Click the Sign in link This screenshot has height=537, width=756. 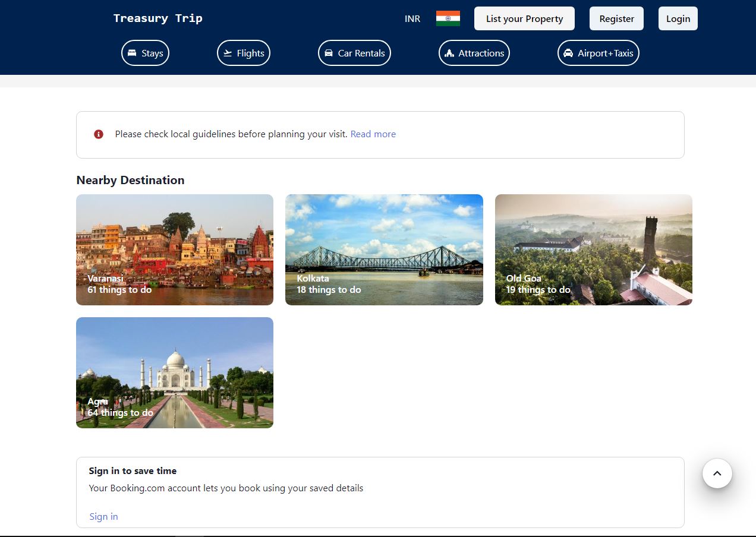point(103,516)
